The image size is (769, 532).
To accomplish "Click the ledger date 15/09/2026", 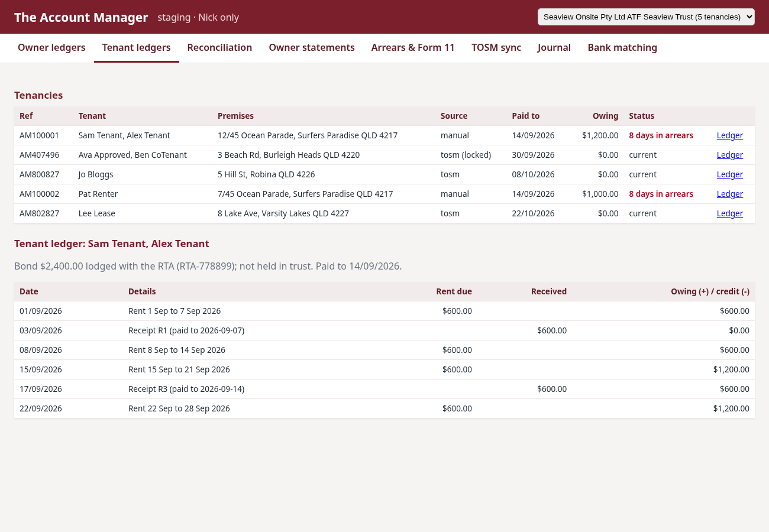I will pos(41,369).
